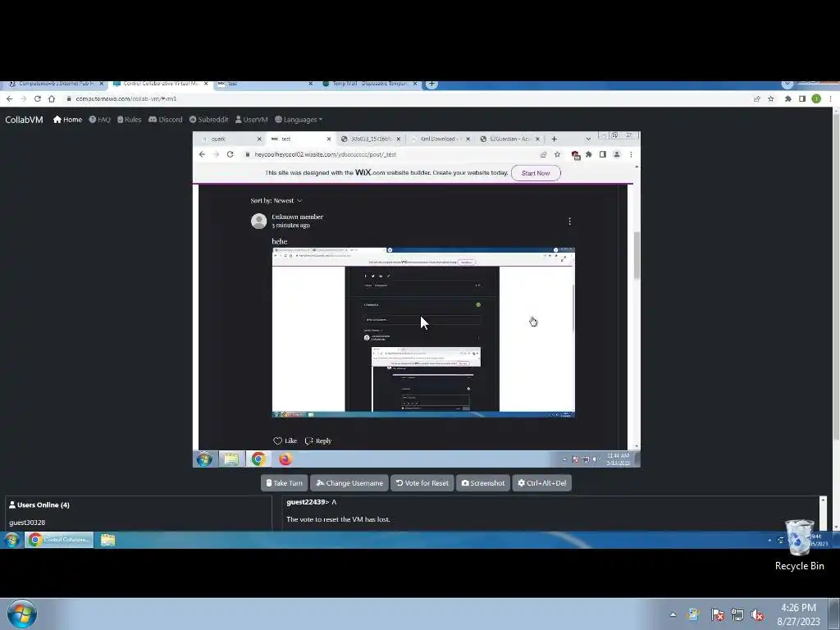
Task: Toggle the side panel icon in outer Chrome
Action: (x=802, y=98)
